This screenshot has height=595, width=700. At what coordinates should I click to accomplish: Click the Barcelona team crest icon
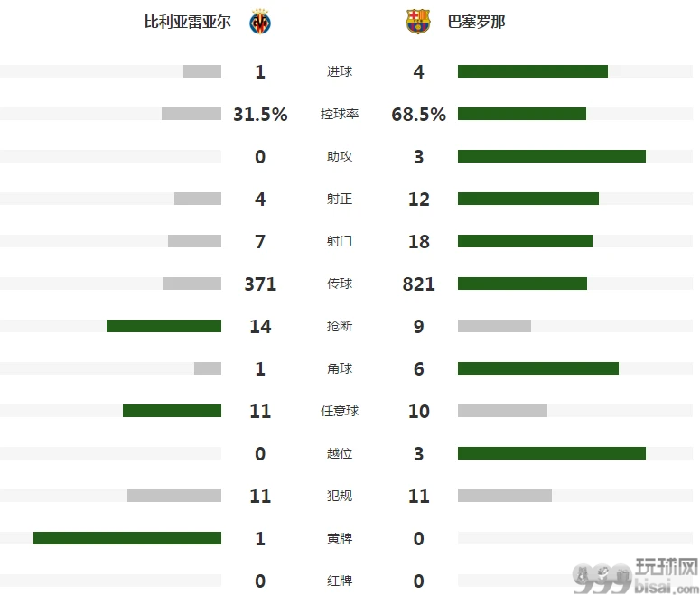(x=418, y=22)
